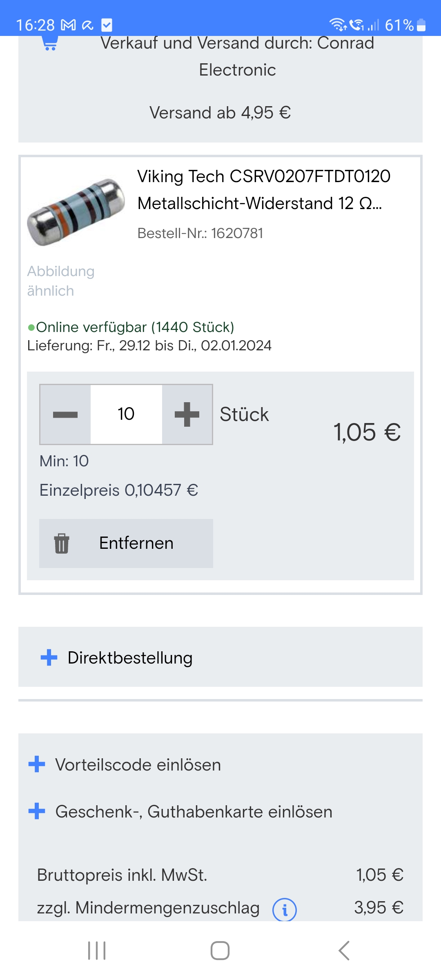441x980 pixels.
Task: Select the 'Einzelpreis 0,10457 €' text
Action: pos(119,490)
